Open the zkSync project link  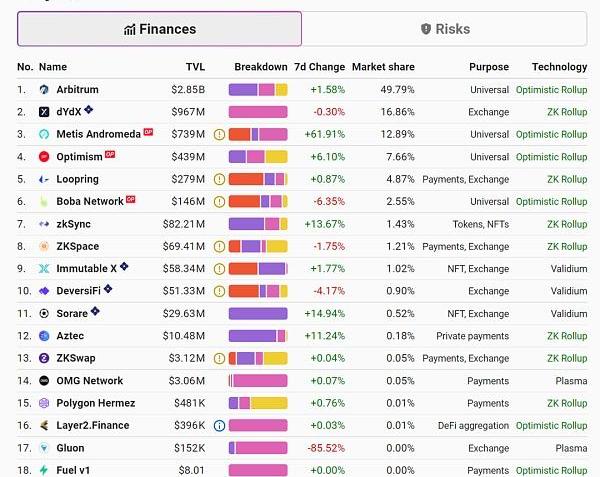click(73, 224)
